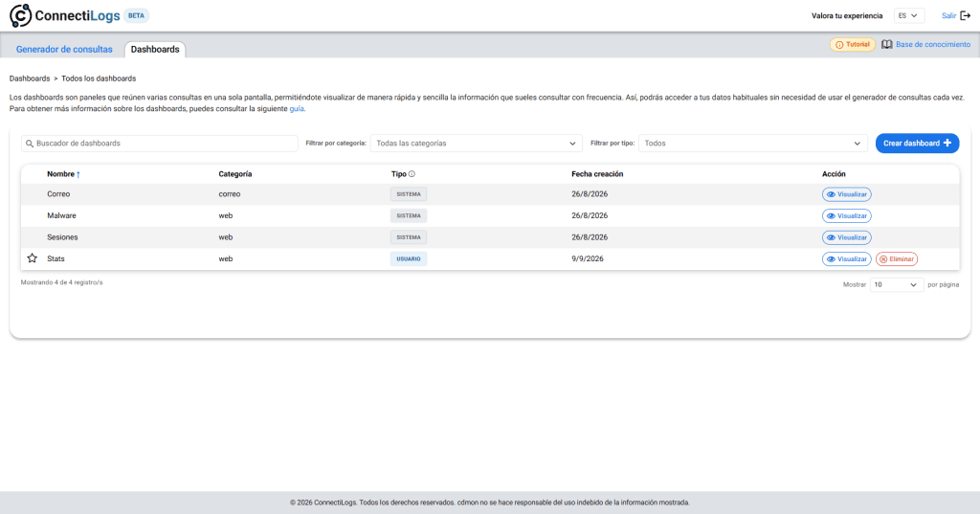Screen dimensions: 980x514
Task: Click the ConnectiLogs logo icon
Action: pos(20,15)
